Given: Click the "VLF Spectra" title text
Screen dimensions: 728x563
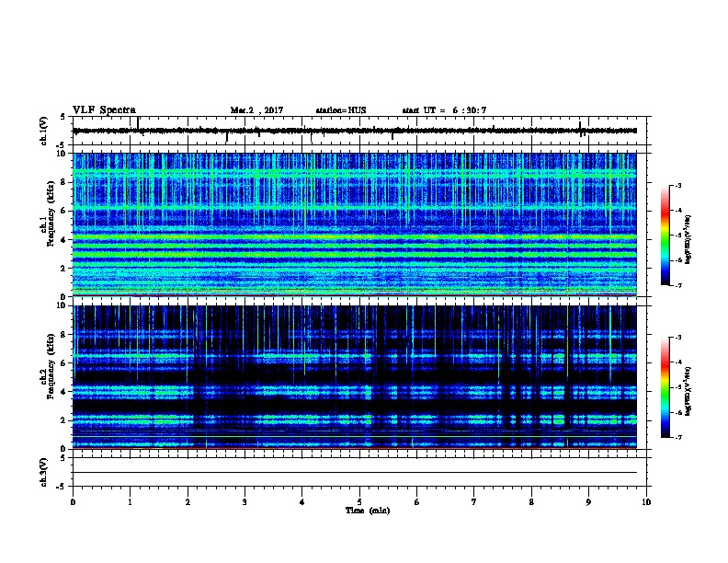Looking at the screenshot, I should coord(104,110).
